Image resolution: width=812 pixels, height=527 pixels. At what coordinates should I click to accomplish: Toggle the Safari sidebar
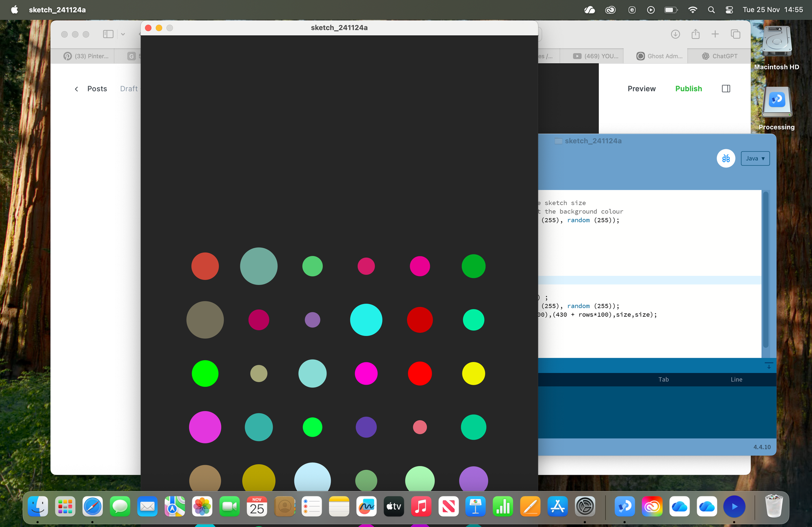click(108, 34)
